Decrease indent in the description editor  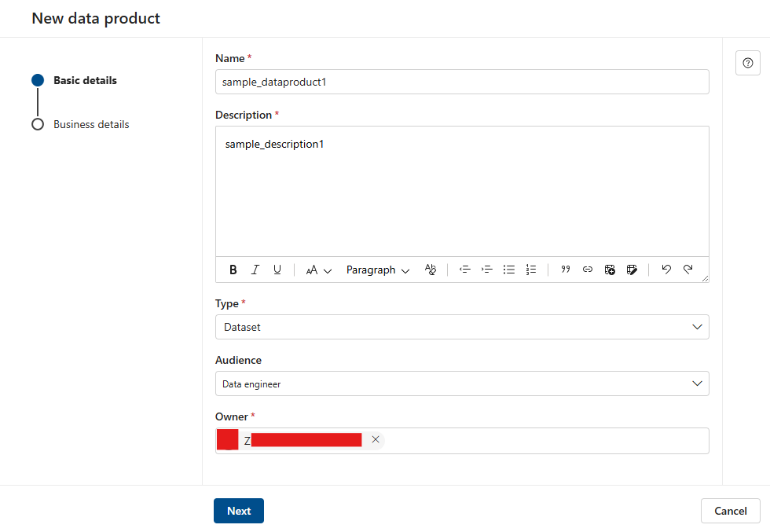click(x=464, y=270)
